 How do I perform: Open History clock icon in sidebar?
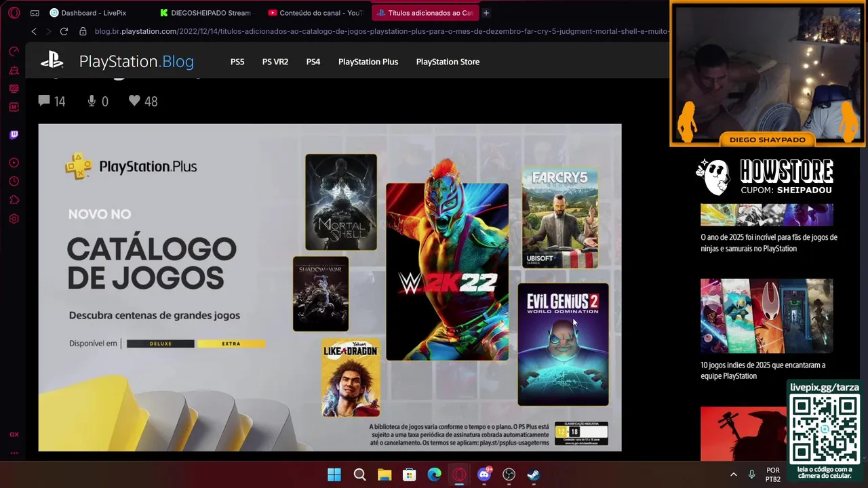click(14, 182)
